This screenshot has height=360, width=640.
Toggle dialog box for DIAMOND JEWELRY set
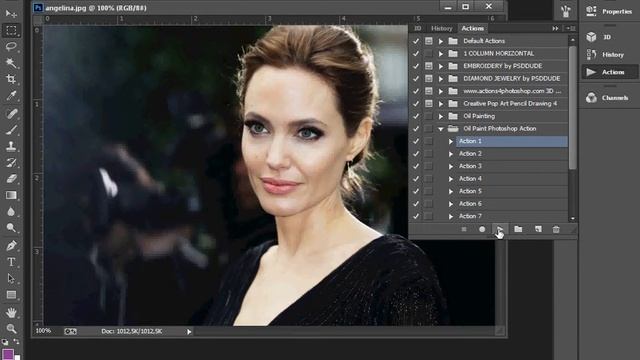coord(428,78)
